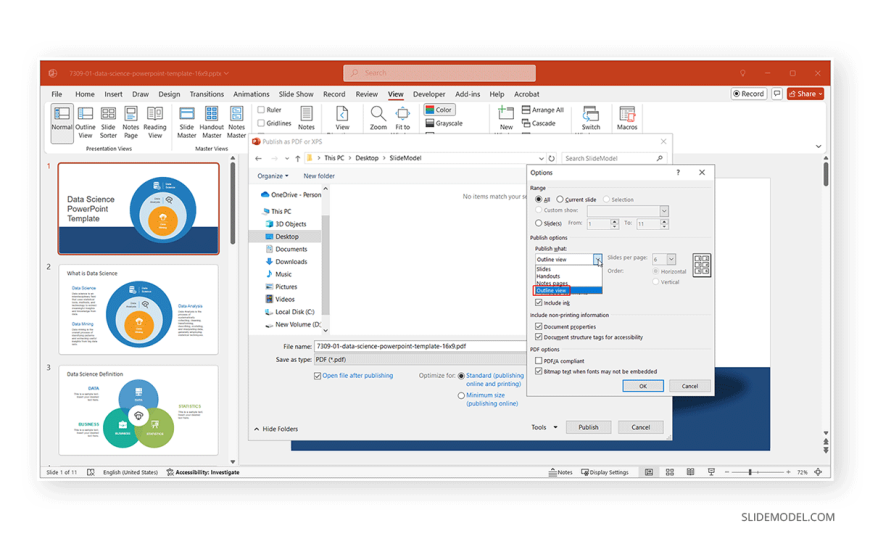The width and height of the screenshot is (870, 539).
Task: Click Cancel in the Options dialog
Action: pyautogui.click(x=690, y=386)
